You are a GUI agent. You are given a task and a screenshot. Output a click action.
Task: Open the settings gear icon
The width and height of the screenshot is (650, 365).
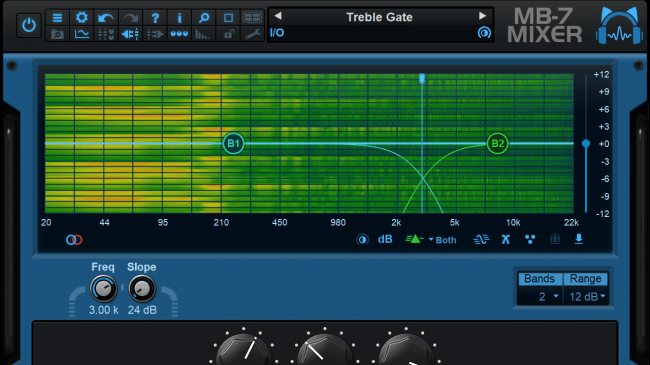point(82,18)
